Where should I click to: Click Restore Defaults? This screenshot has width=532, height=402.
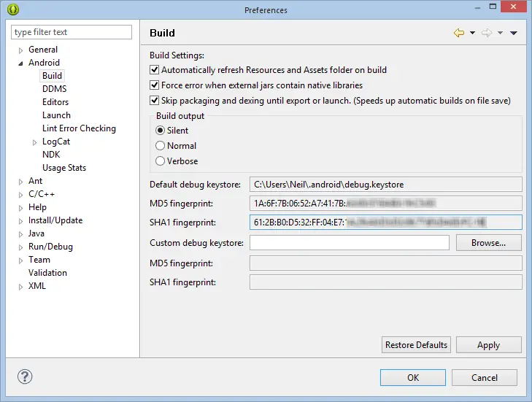[416, 345]
